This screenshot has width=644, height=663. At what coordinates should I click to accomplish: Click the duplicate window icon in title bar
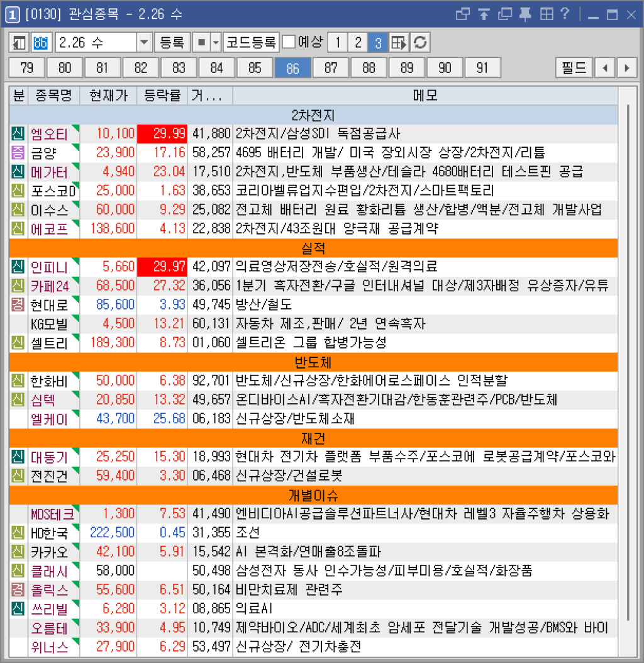505,14
